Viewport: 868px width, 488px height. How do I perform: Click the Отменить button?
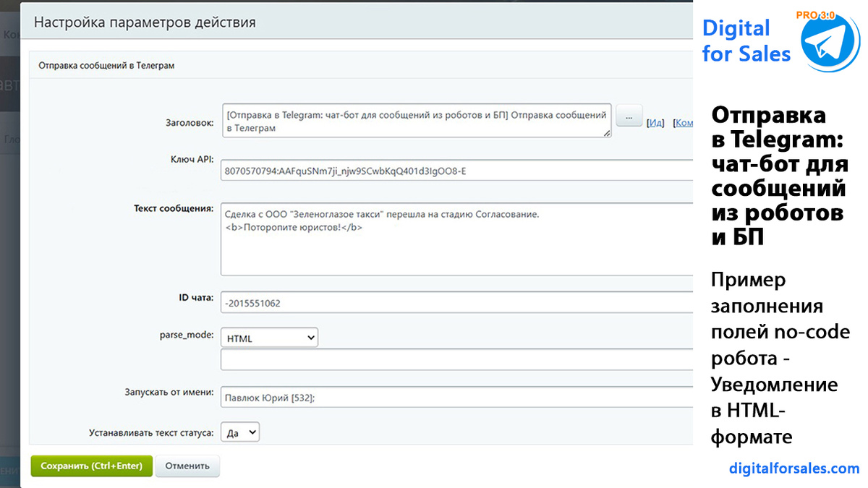tap(187, 466)
